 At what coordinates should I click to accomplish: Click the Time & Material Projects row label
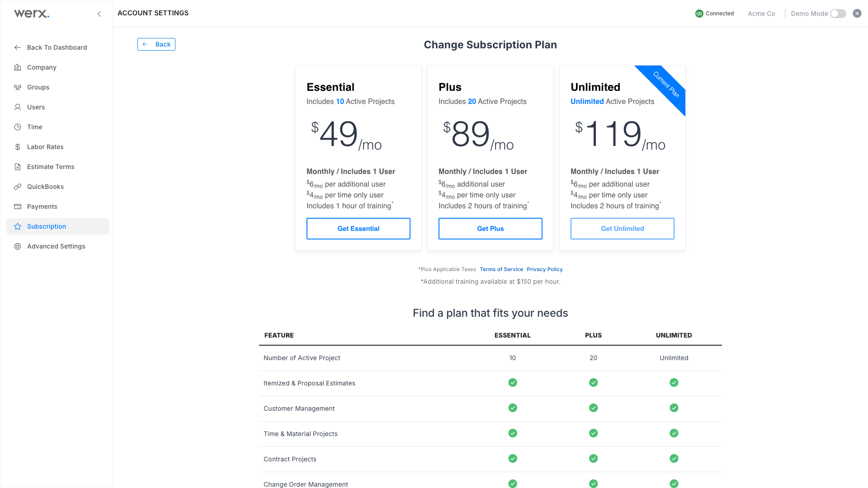click(x=301, y=434)
